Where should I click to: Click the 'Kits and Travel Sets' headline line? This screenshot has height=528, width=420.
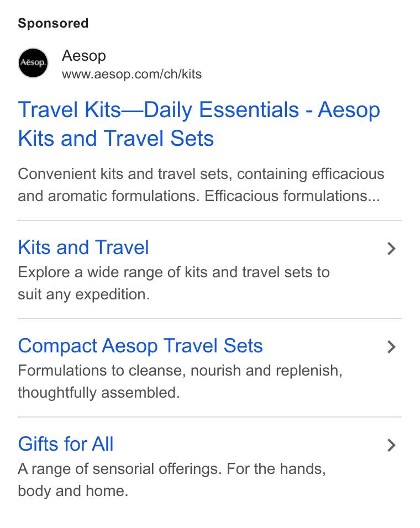pyautogui.click(x=116, y=139)
